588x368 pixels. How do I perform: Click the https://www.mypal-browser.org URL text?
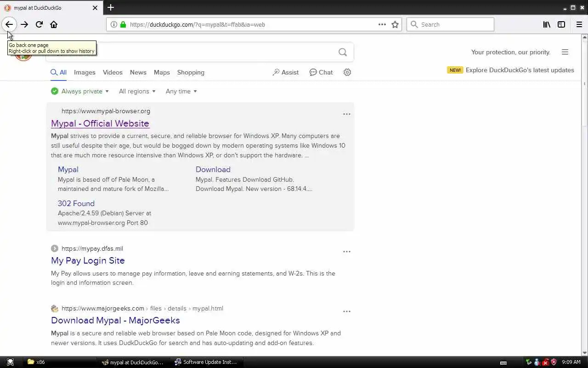click(x=106, y=111)
